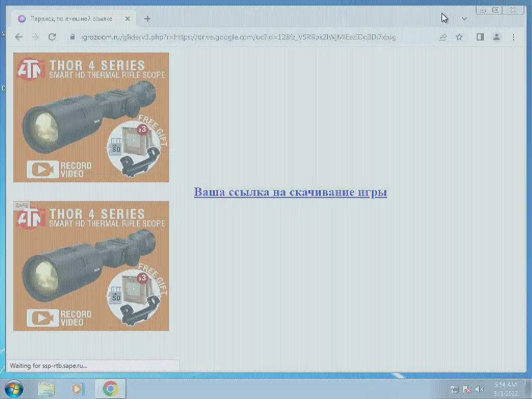View site security lock info
532x399 pixels.
[x=72, y=37]
